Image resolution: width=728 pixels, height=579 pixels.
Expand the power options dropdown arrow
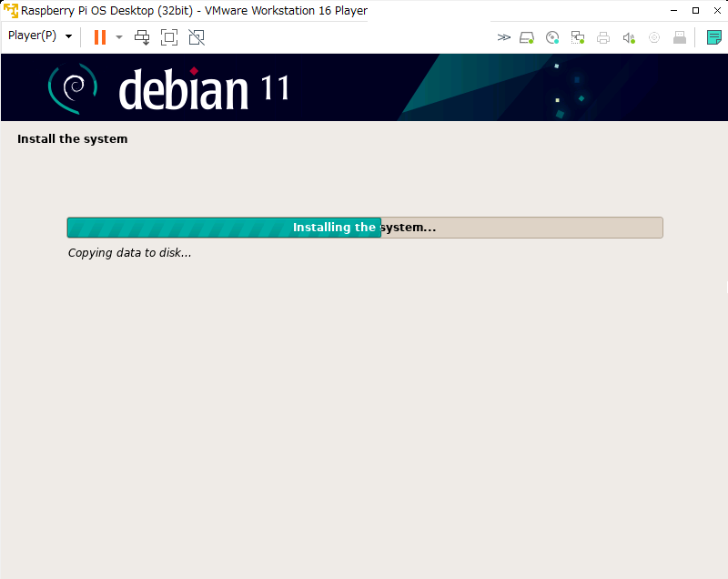(x=119, y=37)
